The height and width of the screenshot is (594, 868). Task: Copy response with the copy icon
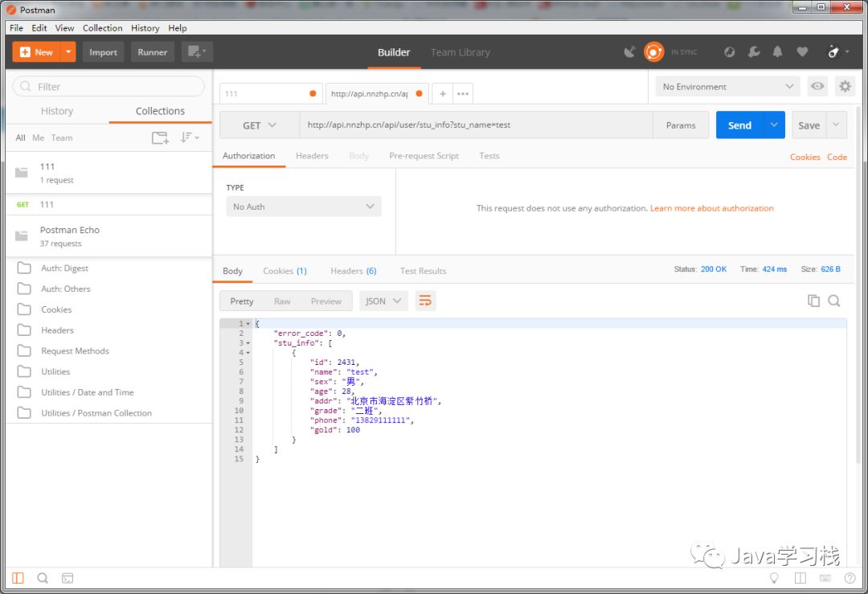pos(813,301)
